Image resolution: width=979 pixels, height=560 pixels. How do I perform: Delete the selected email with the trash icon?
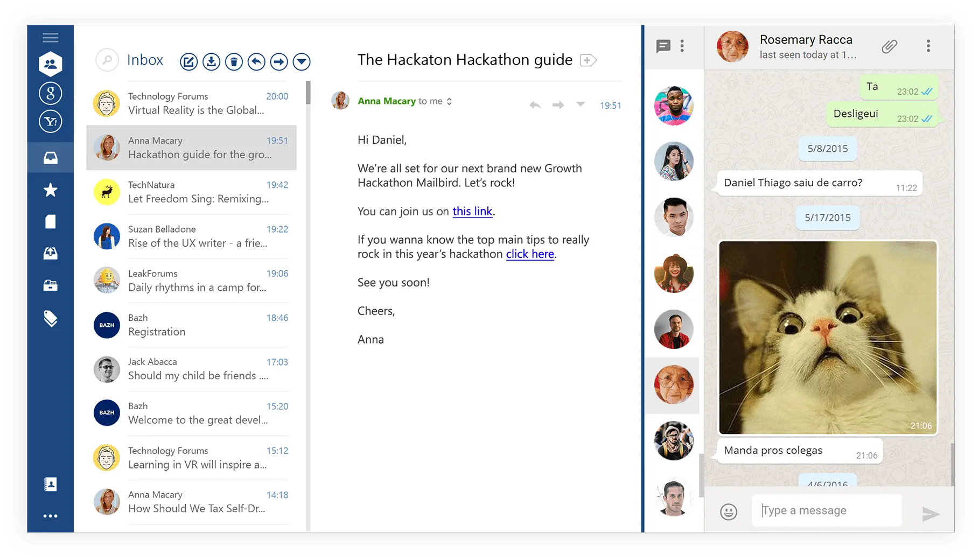(234, 62)
